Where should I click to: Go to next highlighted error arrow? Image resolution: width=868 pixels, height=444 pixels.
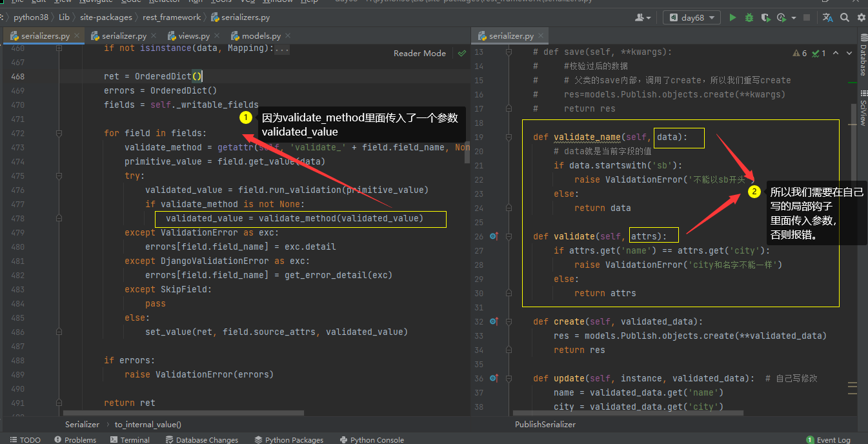849,54
